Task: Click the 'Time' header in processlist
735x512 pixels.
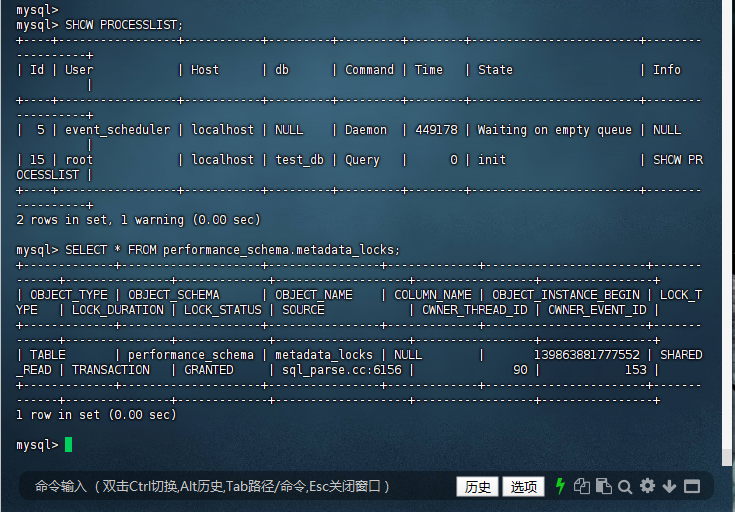Action: pos(428,70)
